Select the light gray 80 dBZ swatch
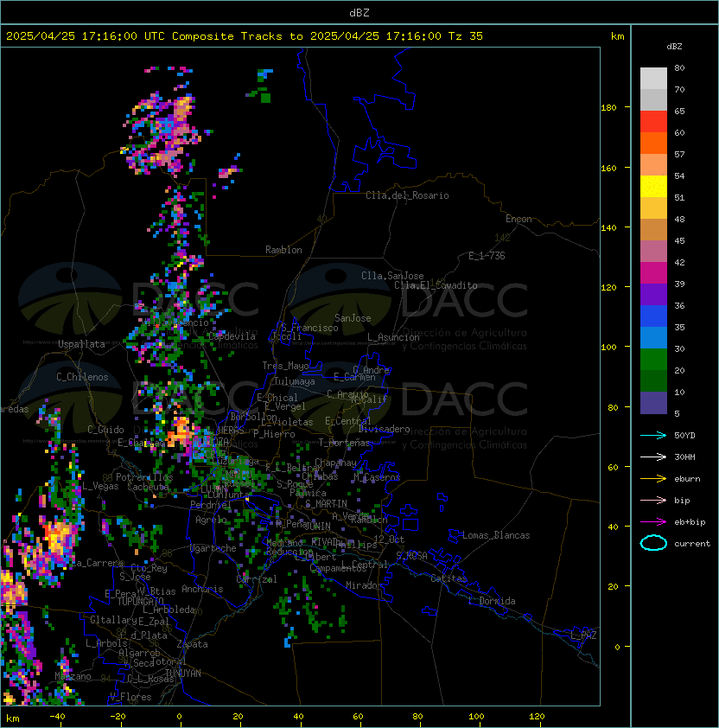The image size is (719, 728). click(653, 79)
